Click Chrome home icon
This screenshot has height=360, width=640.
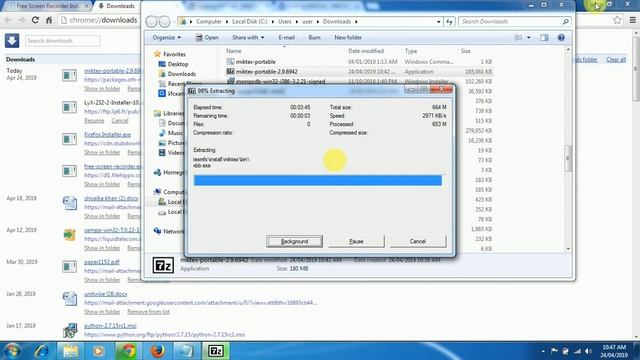(x=49, y=20)
